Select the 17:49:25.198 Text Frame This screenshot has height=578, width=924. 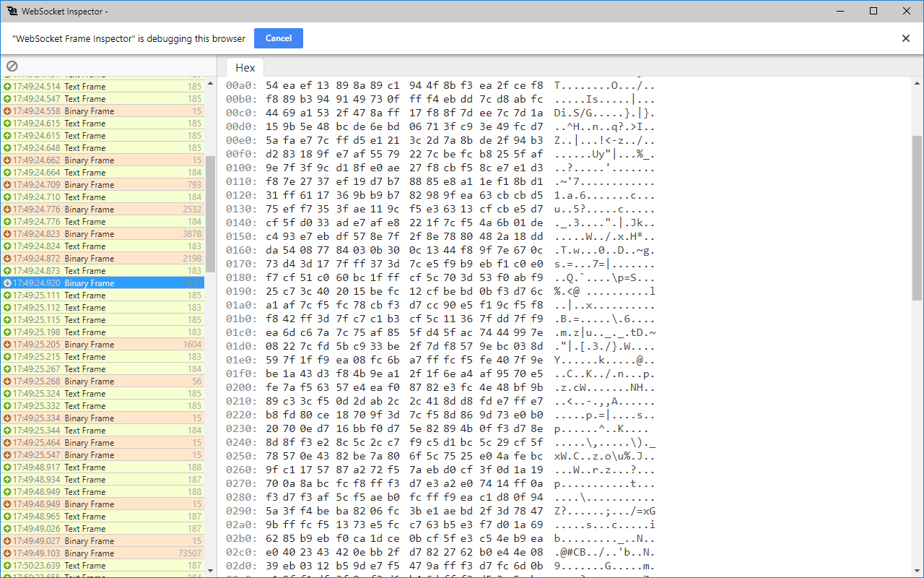tap(103, 332)
